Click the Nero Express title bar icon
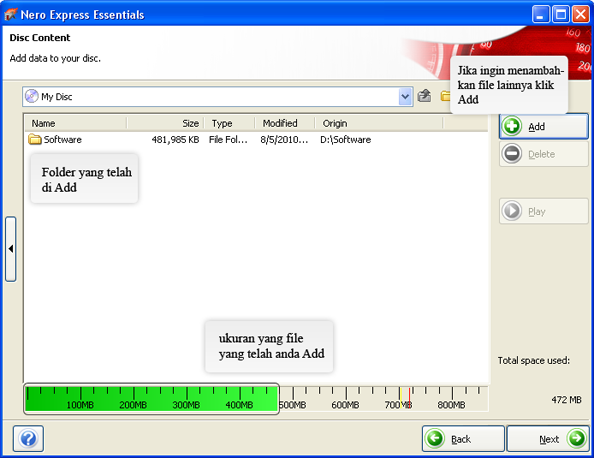Screen dimensions: 594x458 click(11, 14)
